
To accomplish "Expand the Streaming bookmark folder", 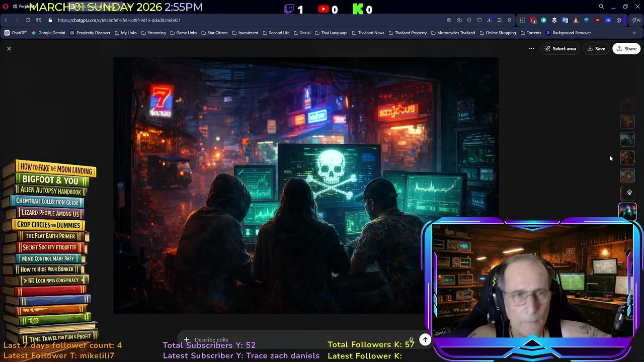I will pyautogui.click(x=153, y=33).
